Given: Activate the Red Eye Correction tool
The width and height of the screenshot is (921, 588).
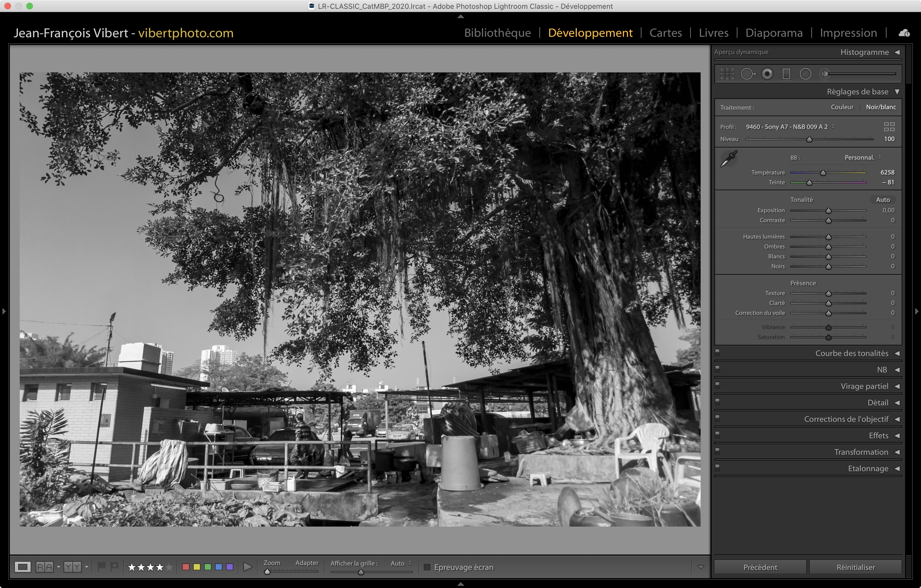Looking at the screenshot, I should tap(767, 74).
